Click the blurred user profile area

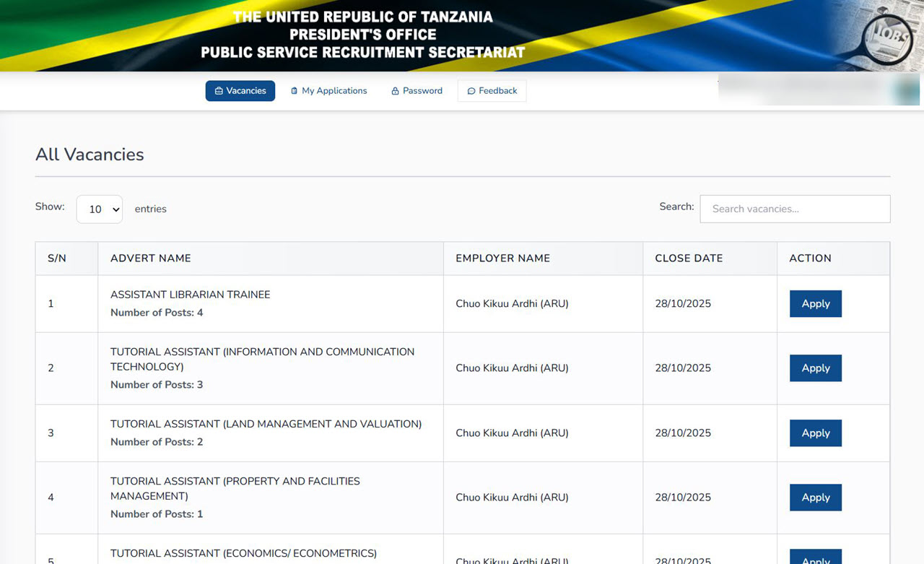point(818,91)
